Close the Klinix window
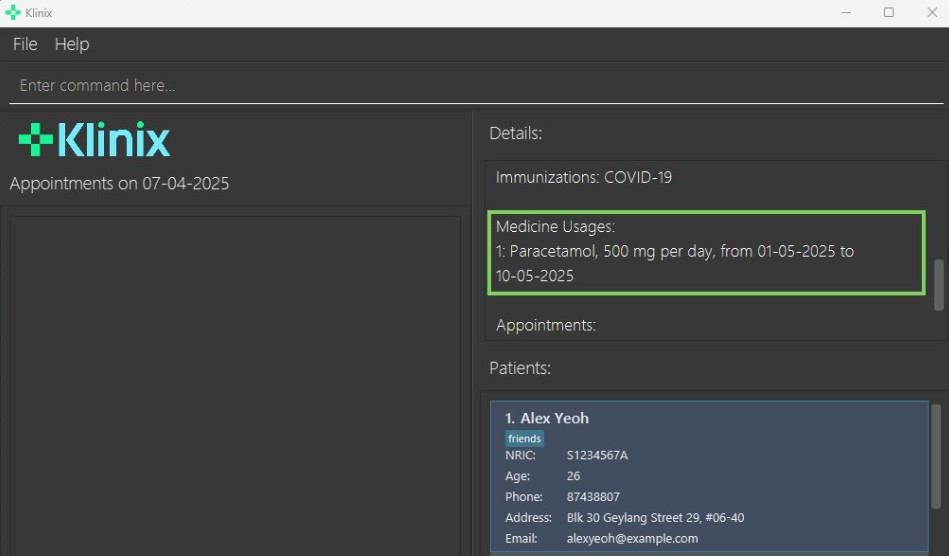 [x=929, y=13]
